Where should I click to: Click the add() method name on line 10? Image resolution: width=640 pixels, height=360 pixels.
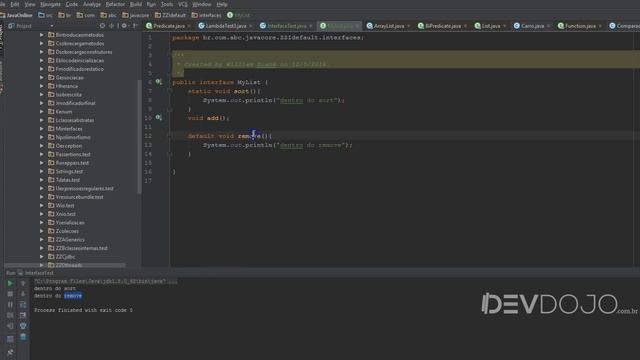point(212,118)
